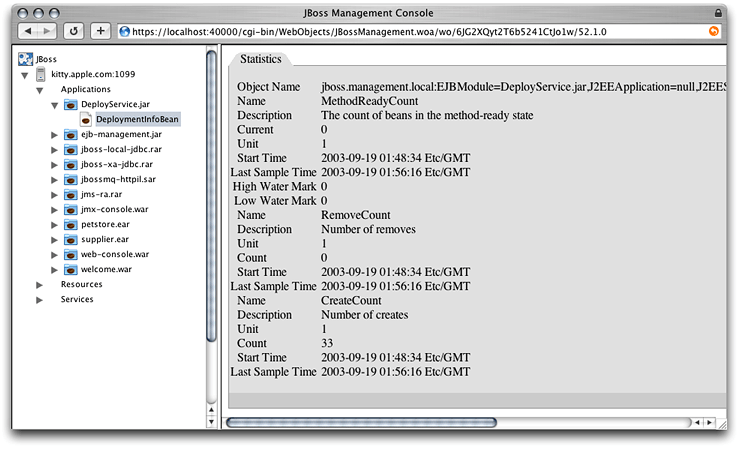Click the orange snapback icon in address bar
The image size is (740, 449).
[x=714, y=31]
